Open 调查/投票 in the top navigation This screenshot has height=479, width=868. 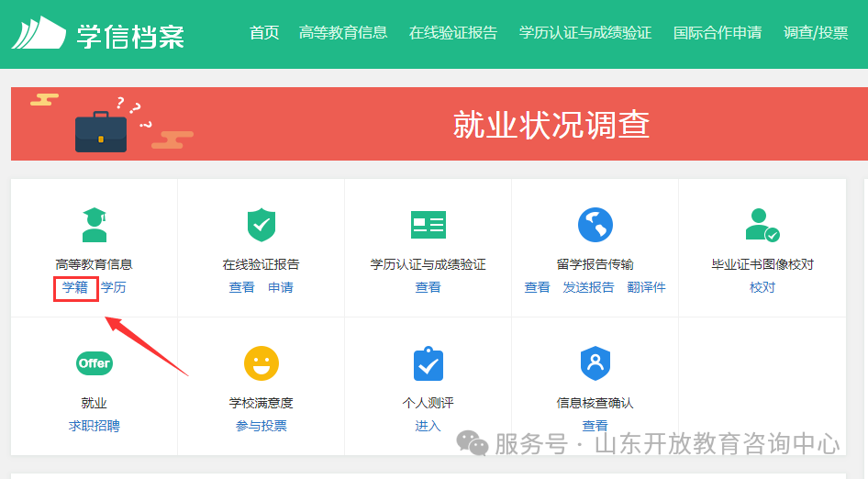[x=816, y=33]
